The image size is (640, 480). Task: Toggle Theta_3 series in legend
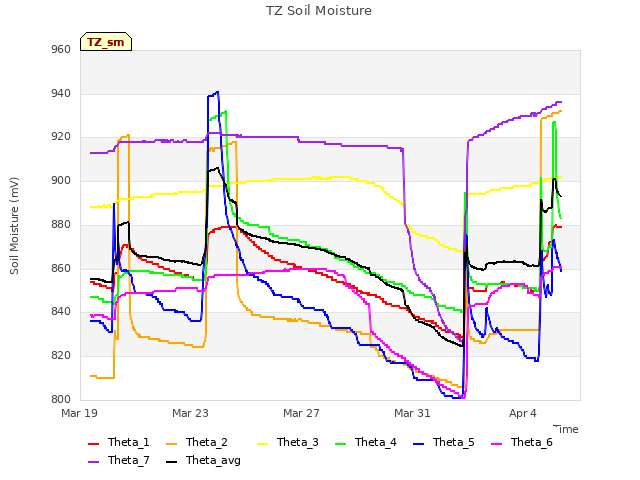coord(288,442)
